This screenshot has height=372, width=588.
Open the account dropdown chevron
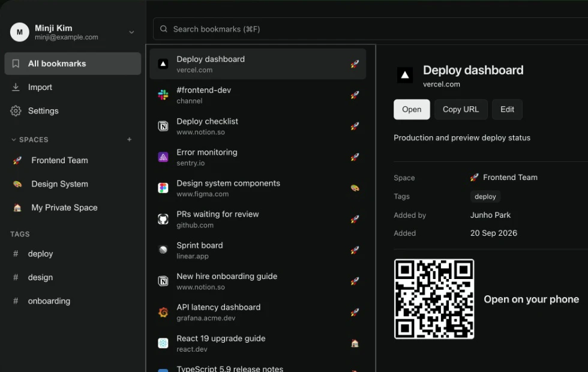[131, 32]
